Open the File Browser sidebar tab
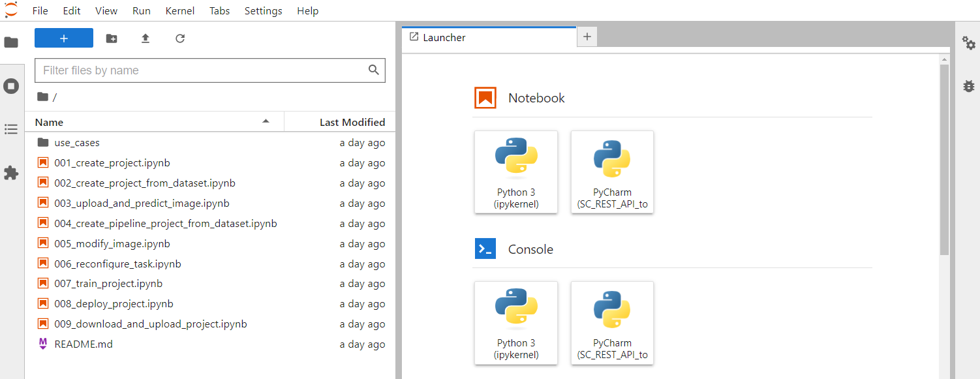This screenshot has width=980, height=379. click(x=11, y=42)
